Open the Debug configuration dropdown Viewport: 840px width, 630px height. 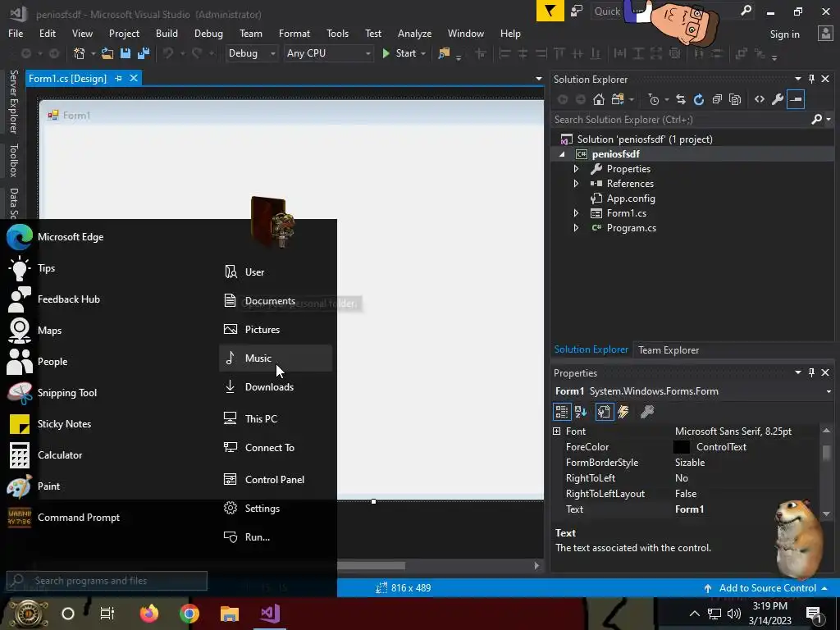point(272,53)
